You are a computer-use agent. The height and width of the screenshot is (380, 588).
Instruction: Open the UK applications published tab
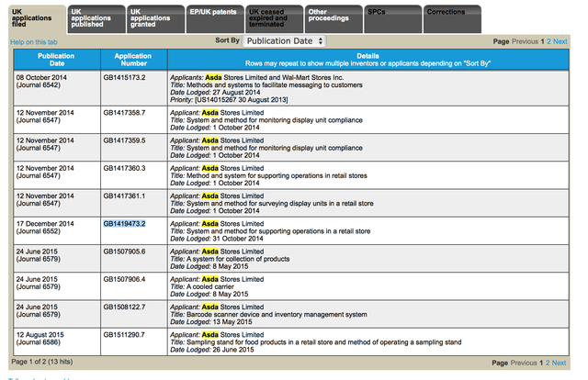(x=96, y=19)
